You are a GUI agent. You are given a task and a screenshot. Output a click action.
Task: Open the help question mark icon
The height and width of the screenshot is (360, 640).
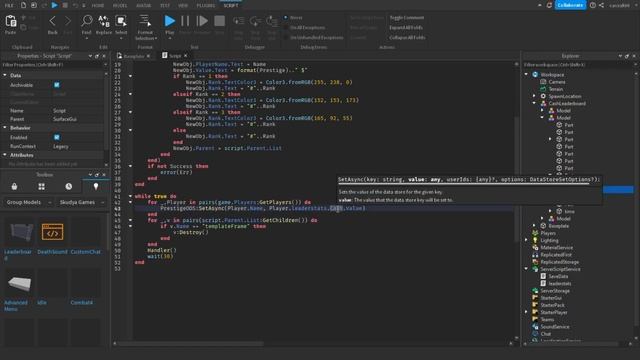[593, 5]
